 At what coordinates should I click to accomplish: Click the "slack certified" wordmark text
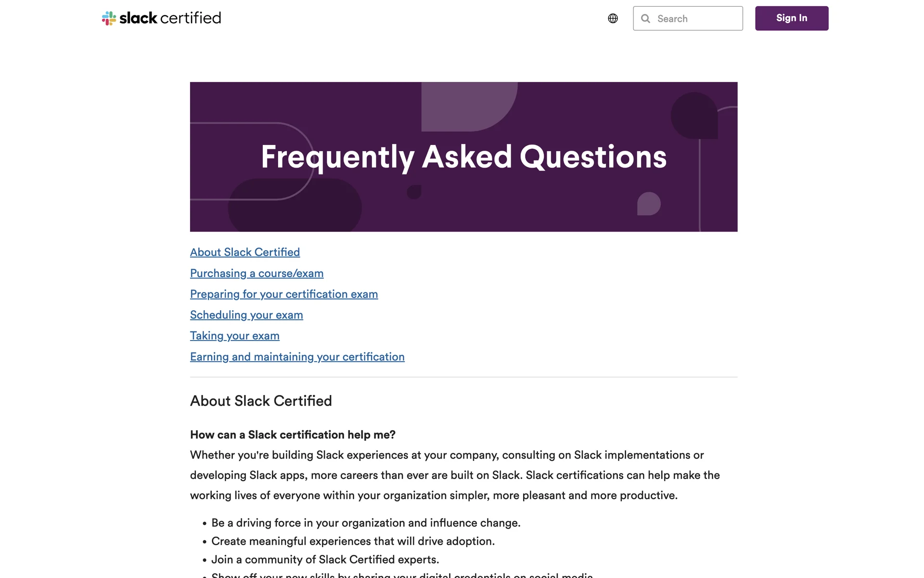pos(170,18)
